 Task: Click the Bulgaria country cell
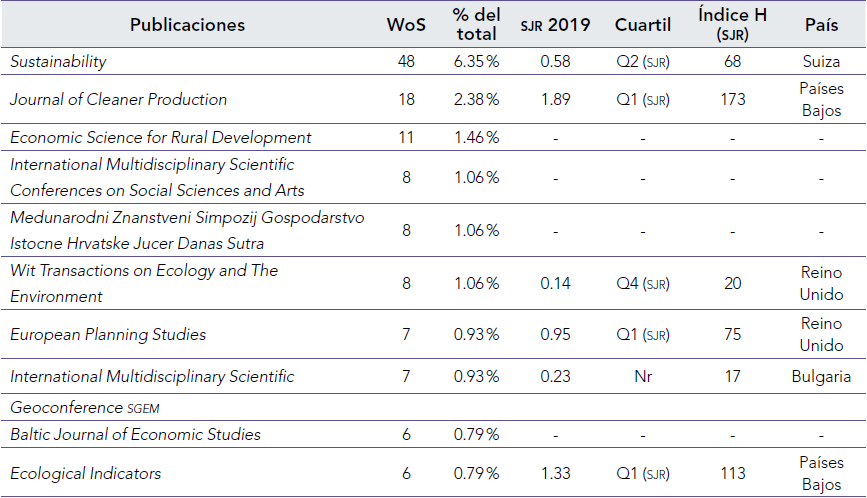coord(821,377)
